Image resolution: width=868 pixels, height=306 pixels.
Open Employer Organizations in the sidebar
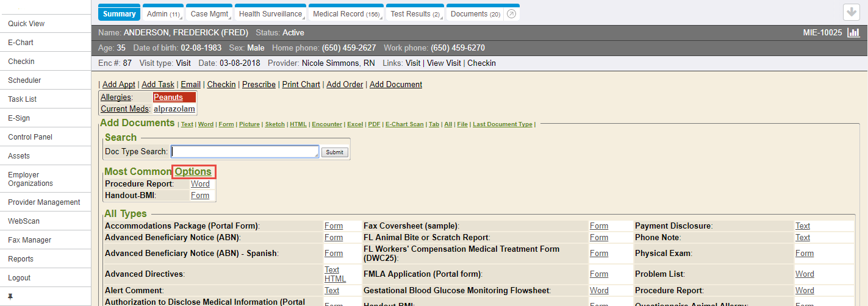point(30,179)
